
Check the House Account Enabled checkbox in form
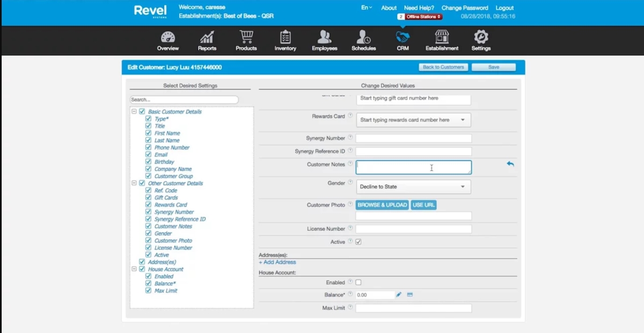click(x=358, y=283)
